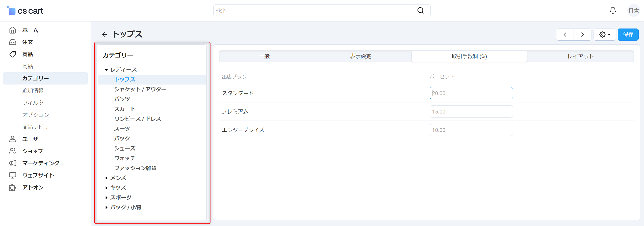Click the search magnifier icon
Screen dimensions: 644x226
point(420,10)
